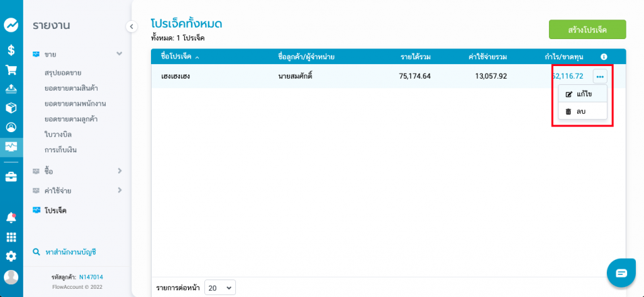Open การเก็บเงิน report
Image resolution: width=644 pixels, height=297 pixels.
pyautogui.click(x=60, y=150)
